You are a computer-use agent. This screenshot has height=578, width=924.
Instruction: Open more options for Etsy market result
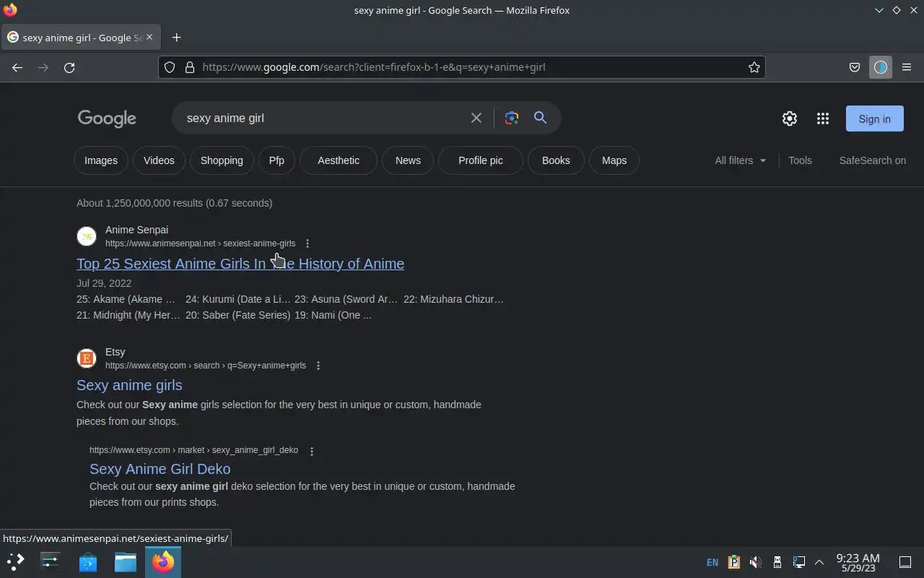click(312, 451)
